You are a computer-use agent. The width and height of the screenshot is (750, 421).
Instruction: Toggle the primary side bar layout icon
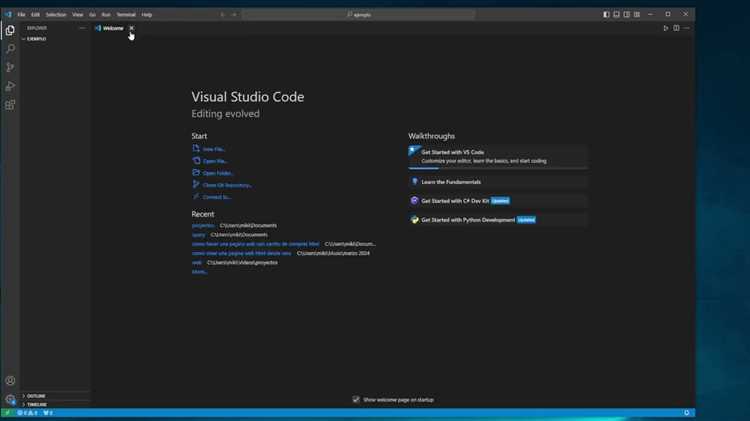coord(606,14)
